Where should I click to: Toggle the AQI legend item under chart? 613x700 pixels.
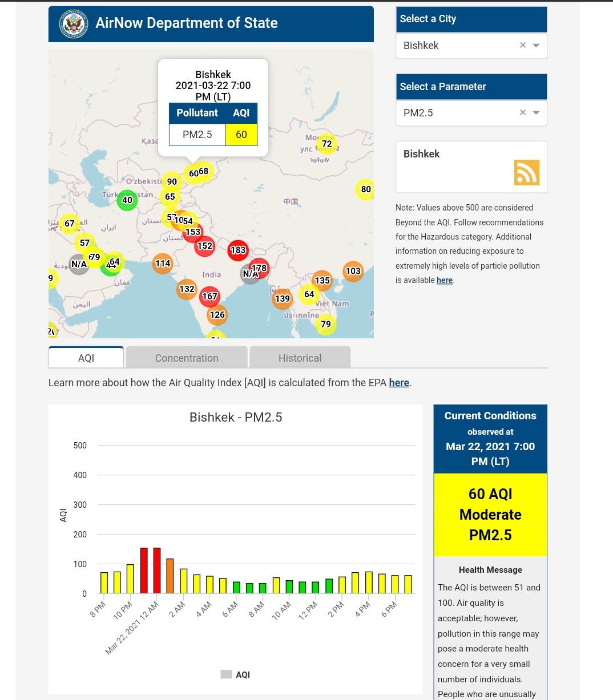tap(236, 674)
